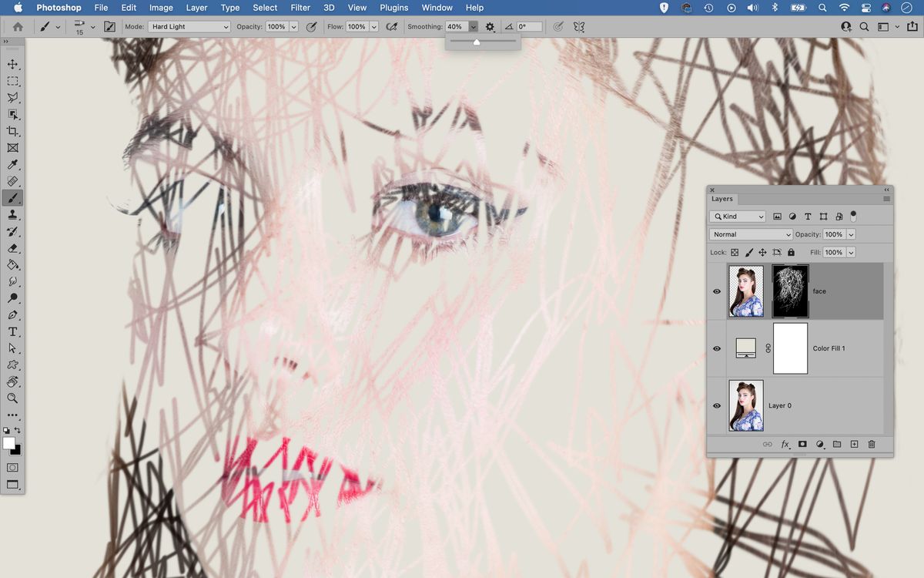Select the Zoom tool
The height and width of the screenshot is (578, 924).
(12, 398)
